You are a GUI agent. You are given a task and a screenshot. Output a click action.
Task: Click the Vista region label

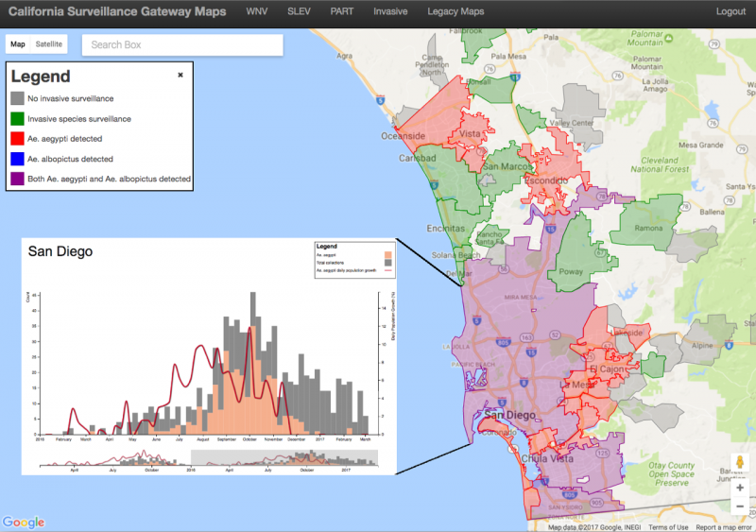click(469, 133)
